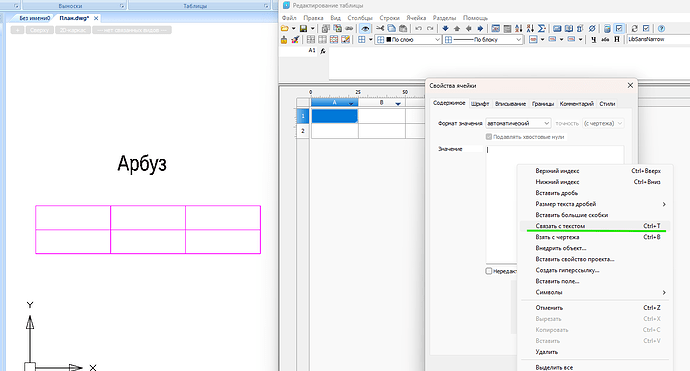Undo the last action in the table editor

pyautogui.click(x=418, y=29)
